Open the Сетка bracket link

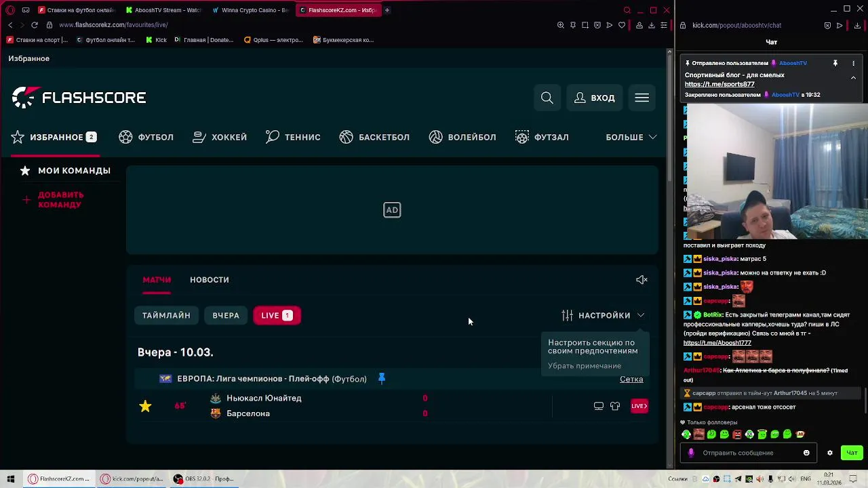click(x=631, y=379)
